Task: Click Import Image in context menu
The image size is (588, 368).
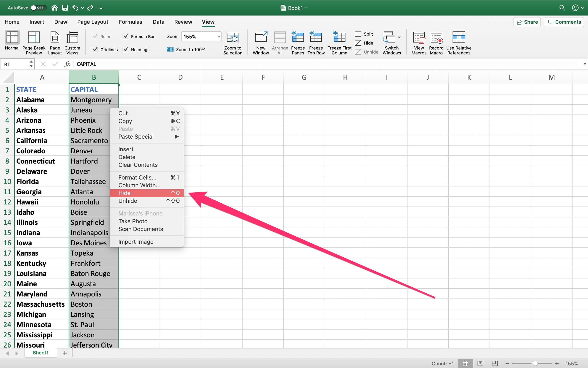Action: pyautogui.click(x=147, y=242)
